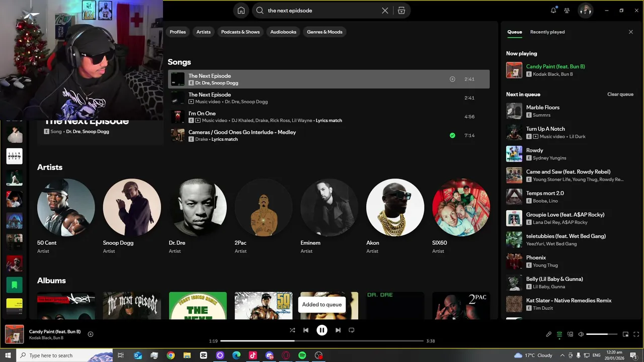Image resolution: width=644 pixels, height=362 pixels.
Task: Toggle the Queue view icon in player bar
Action: [x=559, y=334]
